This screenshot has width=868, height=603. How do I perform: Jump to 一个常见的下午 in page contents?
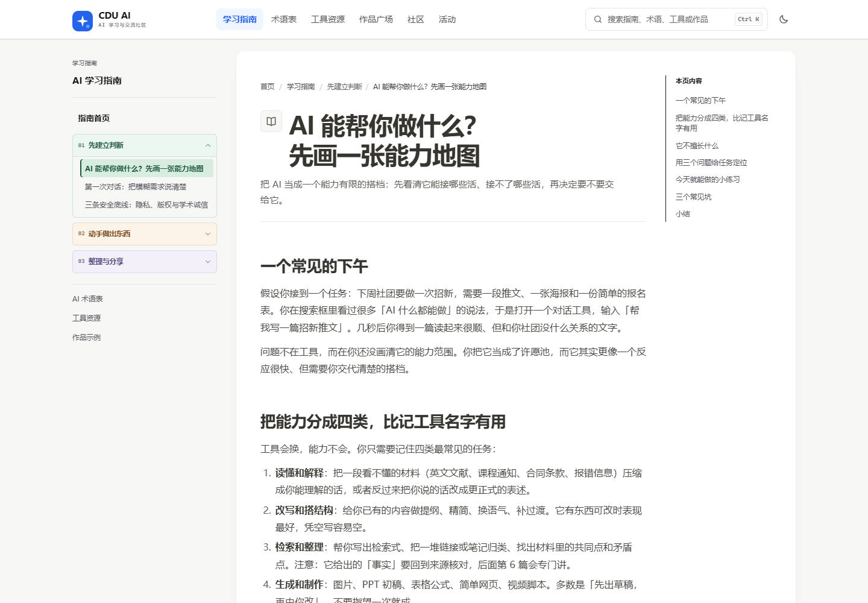(x=700, y=101)
